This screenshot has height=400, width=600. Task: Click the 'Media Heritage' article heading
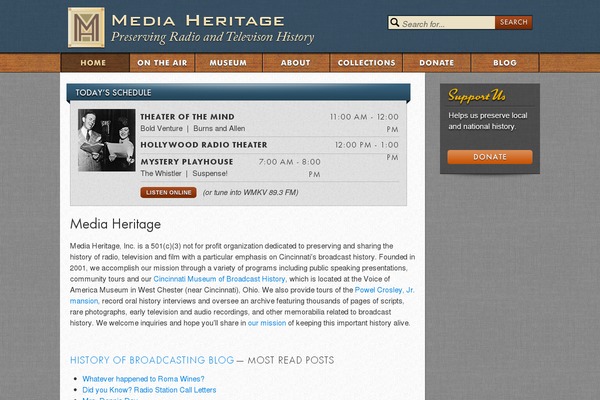(x=116, y=224)
